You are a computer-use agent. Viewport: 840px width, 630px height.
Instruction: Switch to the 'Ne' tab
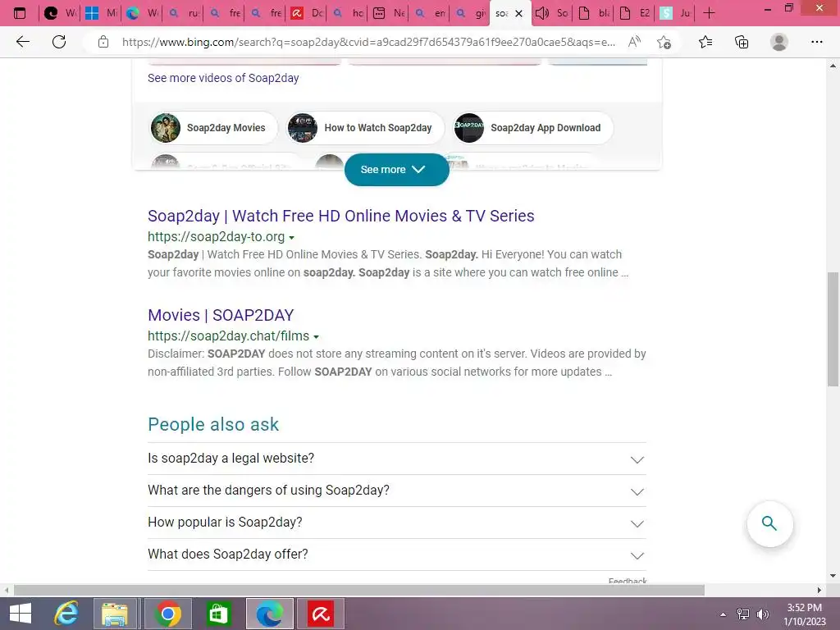[389, 13]
